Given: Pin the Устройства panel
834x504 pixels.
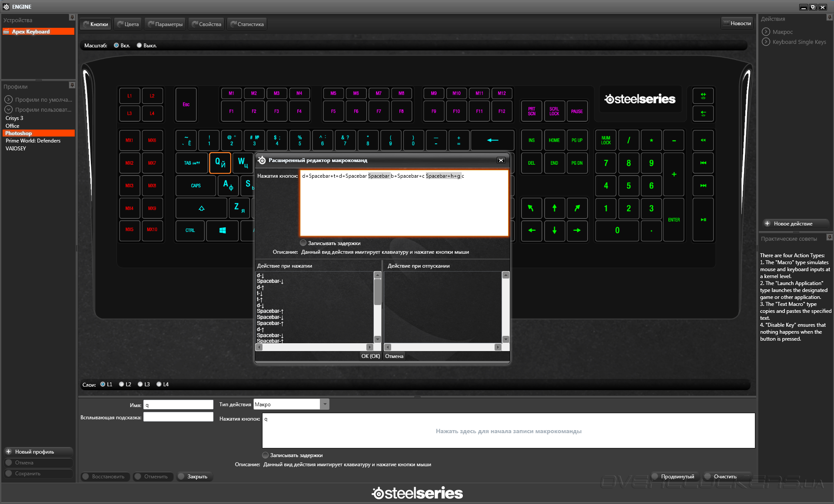Looking at the screenshot, I should click(x=72, y=17).
